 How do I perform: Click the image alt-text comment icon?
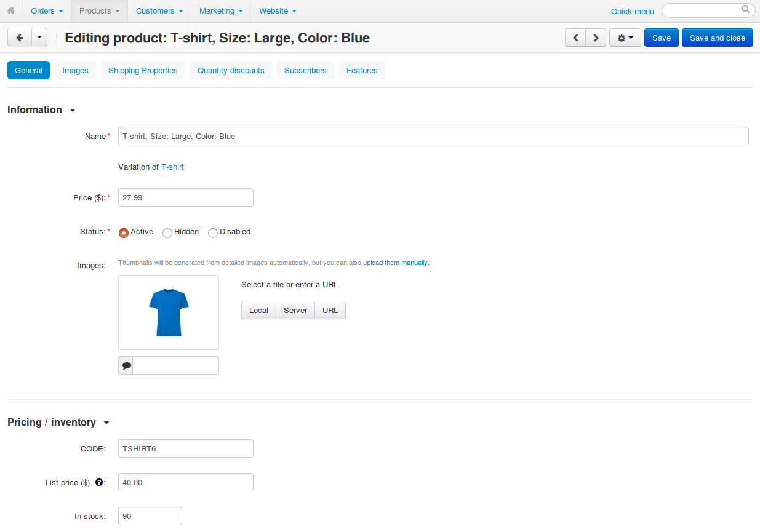point(126,365)
